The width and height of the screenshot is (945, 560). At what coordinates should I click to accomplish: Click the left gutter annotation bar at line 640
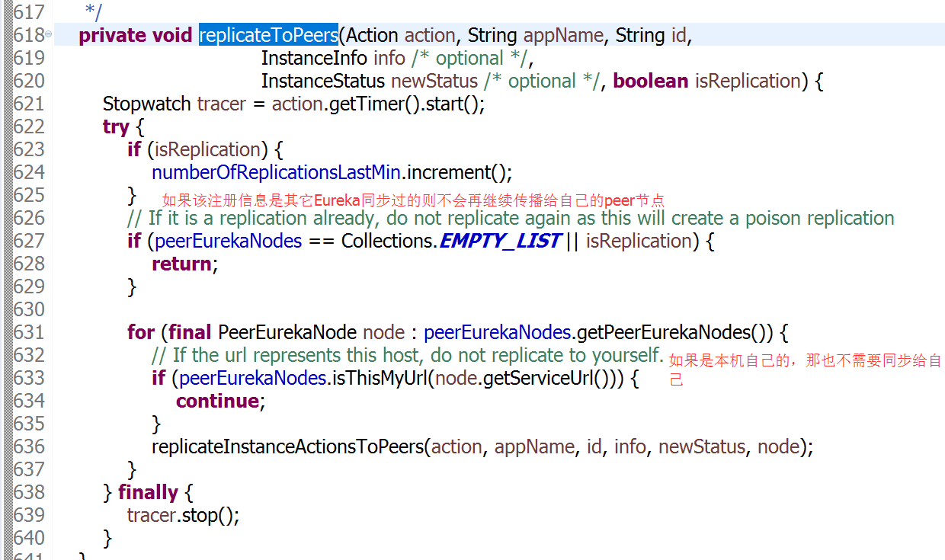point(7,538)
